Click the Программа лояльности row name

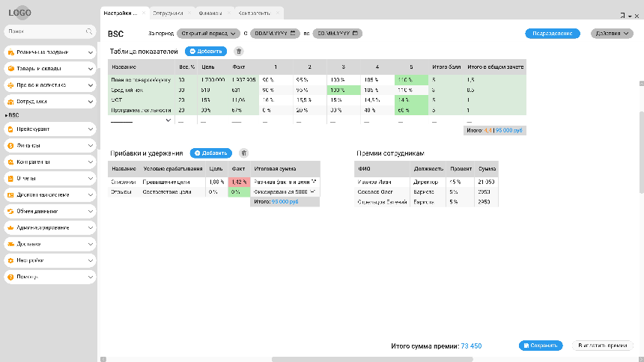pos(141,110)
